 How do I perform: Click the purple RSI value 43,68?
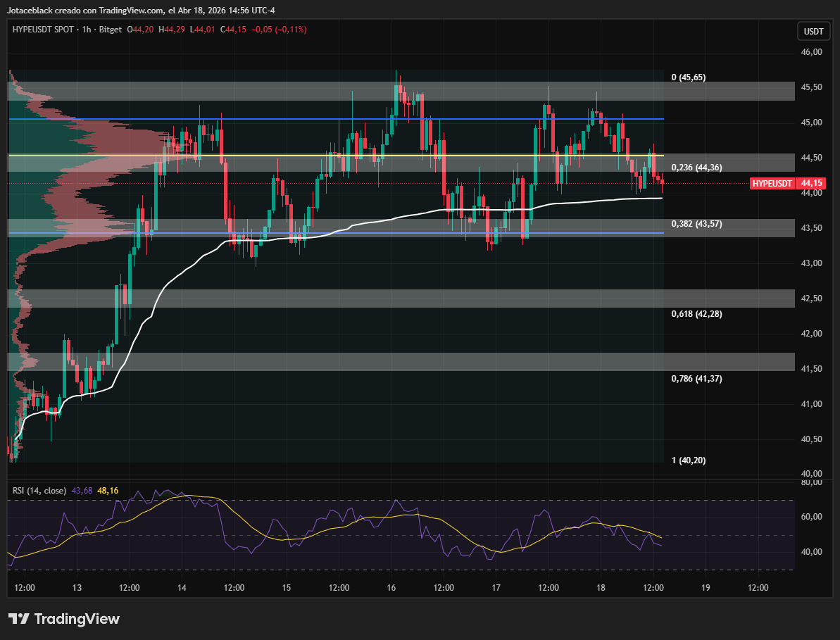(82, 491)
